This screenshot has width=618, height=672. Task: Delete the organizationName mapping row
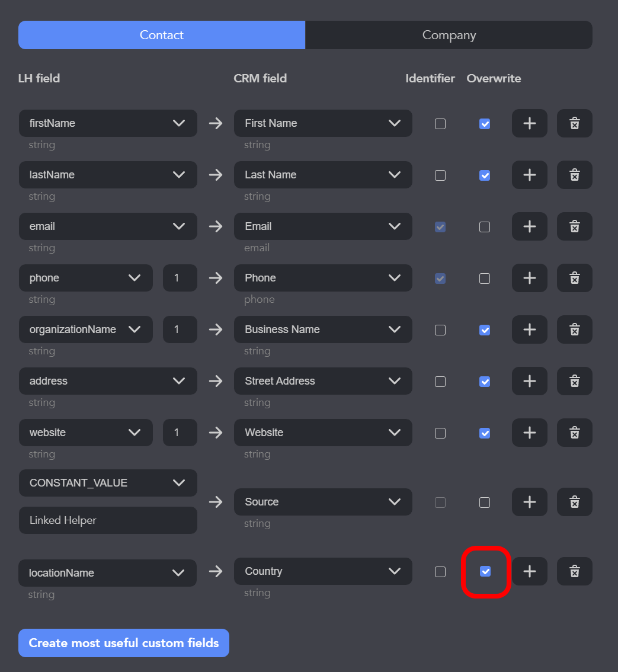[x=574, y=329]
